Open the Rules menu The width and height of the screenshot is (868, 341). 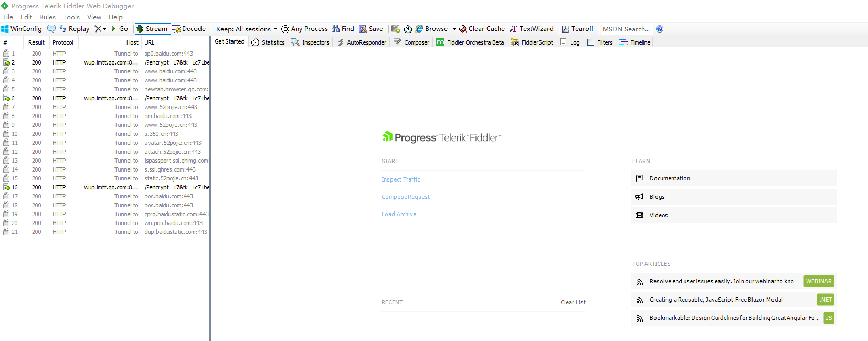47,17
